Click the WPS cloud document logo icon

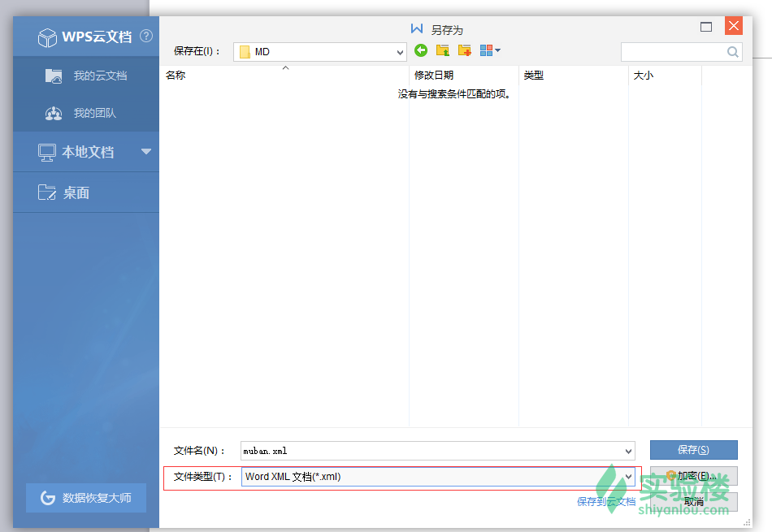click(47, 36)
